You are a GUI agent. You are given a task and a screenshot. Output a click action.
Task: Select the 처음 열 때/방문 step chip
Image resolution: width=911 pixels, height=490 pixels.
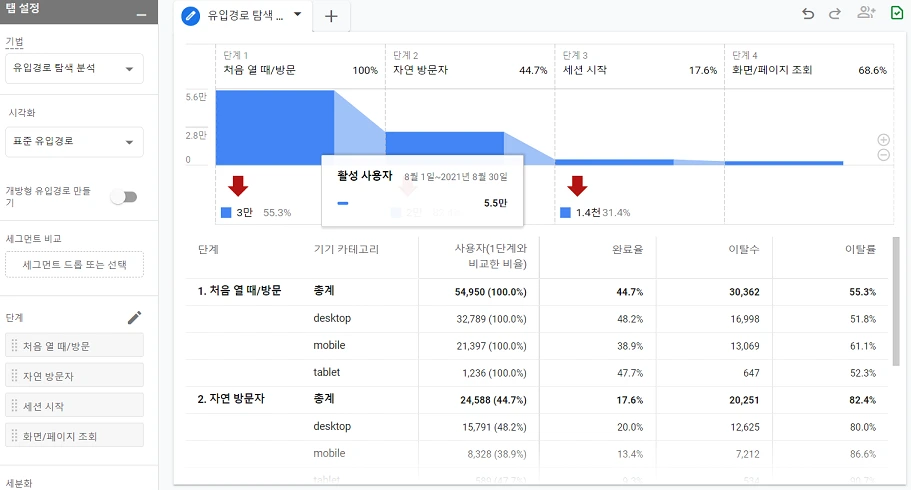pos(74,346)
